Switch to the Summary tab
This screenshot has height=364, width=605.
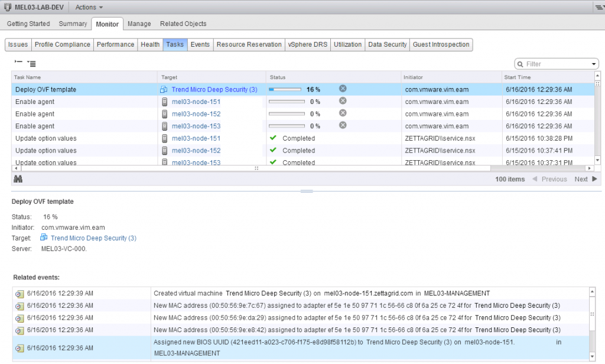(x=73, y=24)
